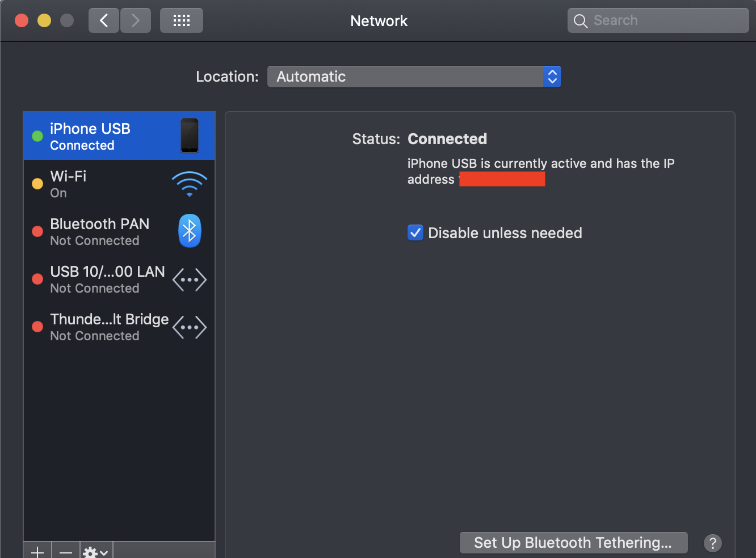Image resolution: width=756 pixels, height=558 pixels.
Task: Click the red status dot for Bluetooth PAN
Action: tap(37, 231)
